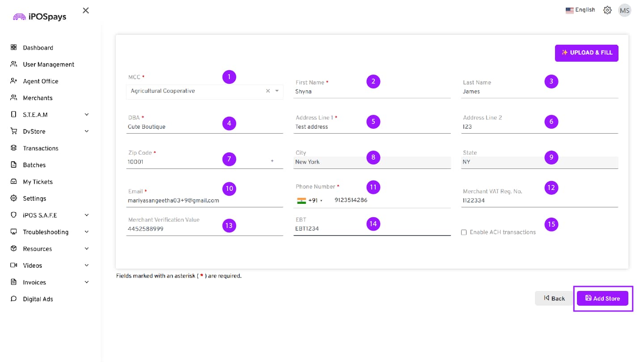Enable ACH transactions checkbox
Screen dimensions: 644x362
(464, 232)
